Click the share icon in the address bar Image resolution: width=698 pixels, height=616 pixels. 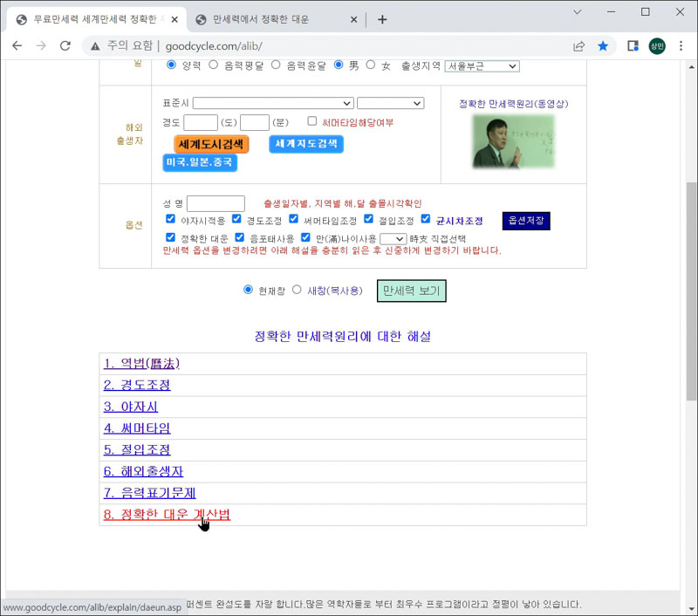pos(578,45)
